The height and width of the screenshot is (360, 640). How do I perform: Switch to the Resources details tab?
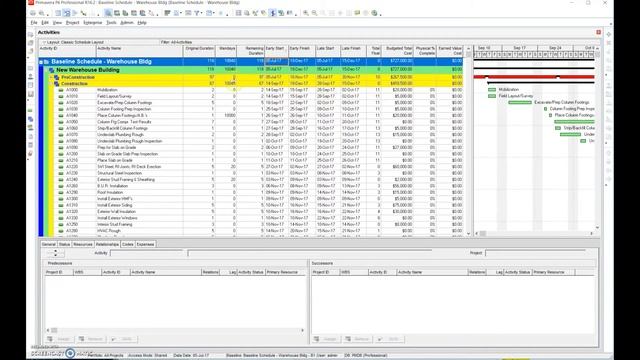coord(83,244)
